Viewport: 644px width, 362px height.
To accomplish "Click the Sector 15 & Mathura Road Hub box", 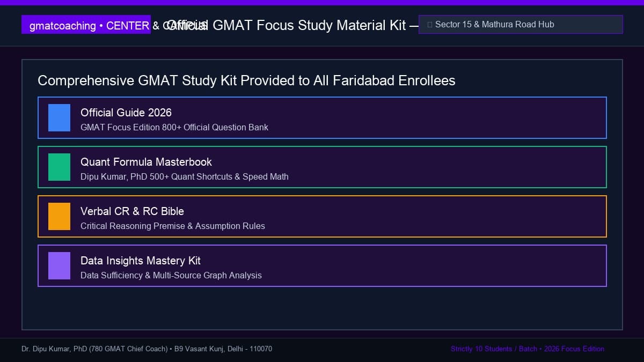I will point(521,24).
